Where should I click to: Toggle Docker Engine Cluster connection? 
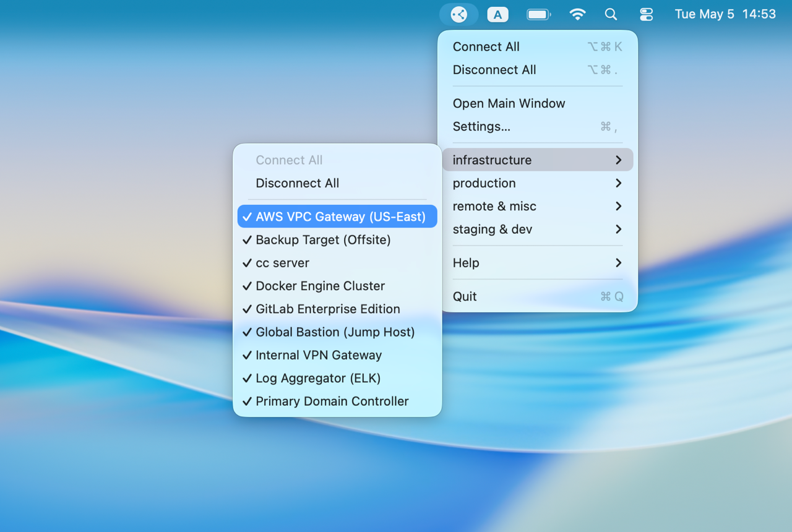[337, 286]
